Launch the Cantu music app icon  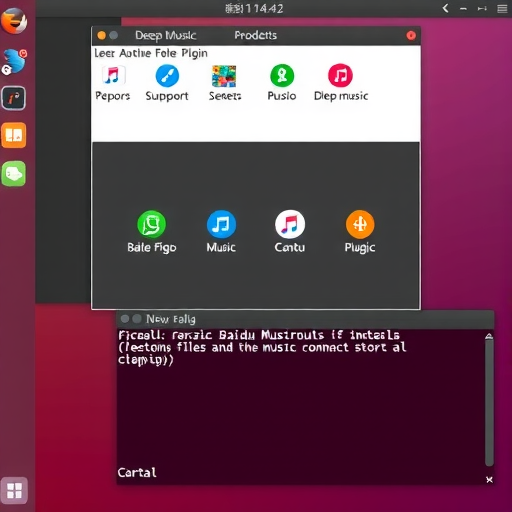pos(290,224)
